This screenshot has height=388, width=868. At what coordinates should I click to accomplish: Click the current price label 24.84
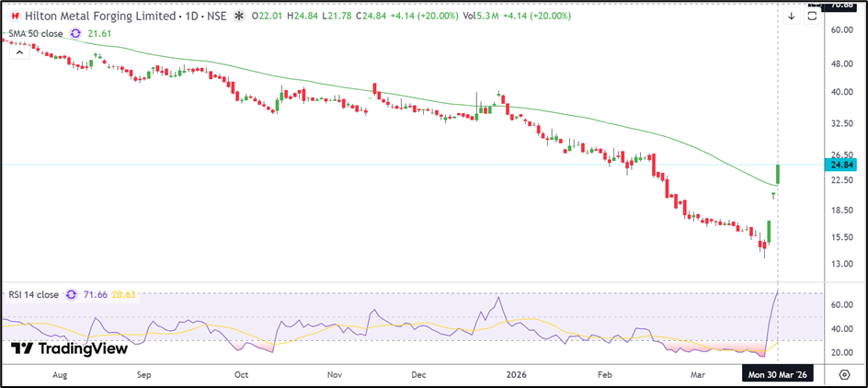coord(843,165)
